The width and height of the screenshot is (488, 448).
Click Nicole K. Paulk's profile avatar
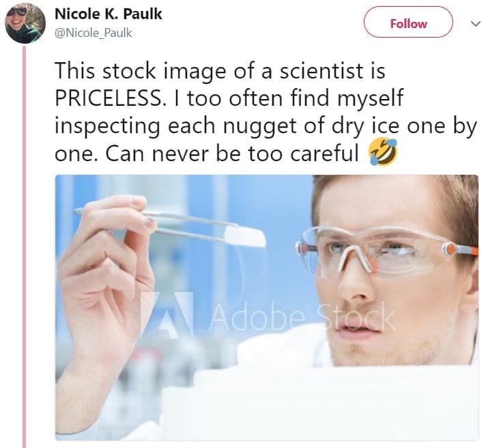[25, 23]
